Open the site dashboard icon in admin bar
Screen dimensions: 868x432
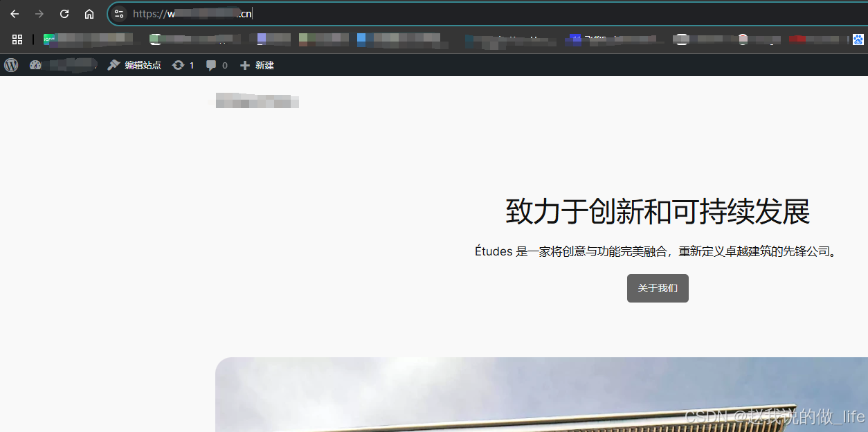[36, 65]
